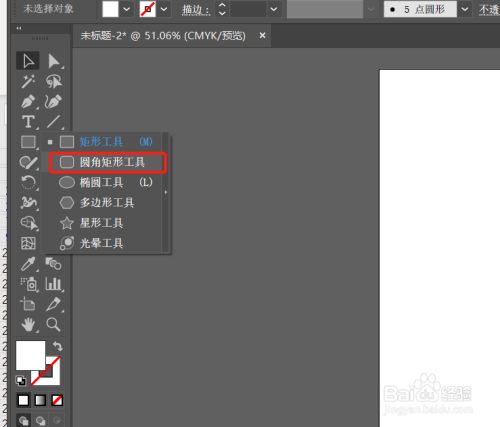Click fill swatch in control bar
This screenshot has height=427, width=500.
110,9
